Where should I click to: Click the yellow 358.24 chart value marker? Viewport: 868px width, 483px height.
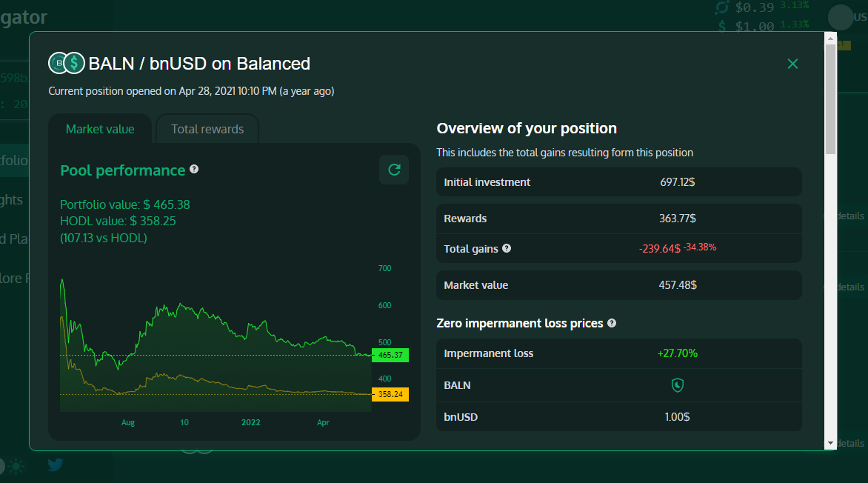point(390,395)
